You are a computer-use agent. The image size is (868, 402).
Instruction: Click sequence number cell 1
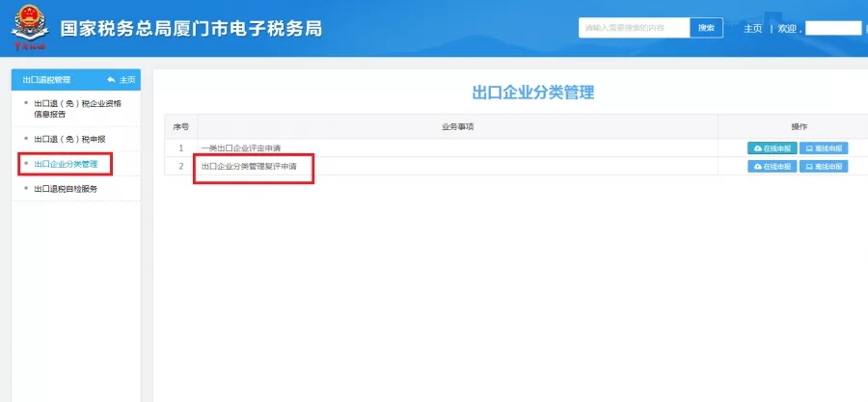(x=181, y=148)
